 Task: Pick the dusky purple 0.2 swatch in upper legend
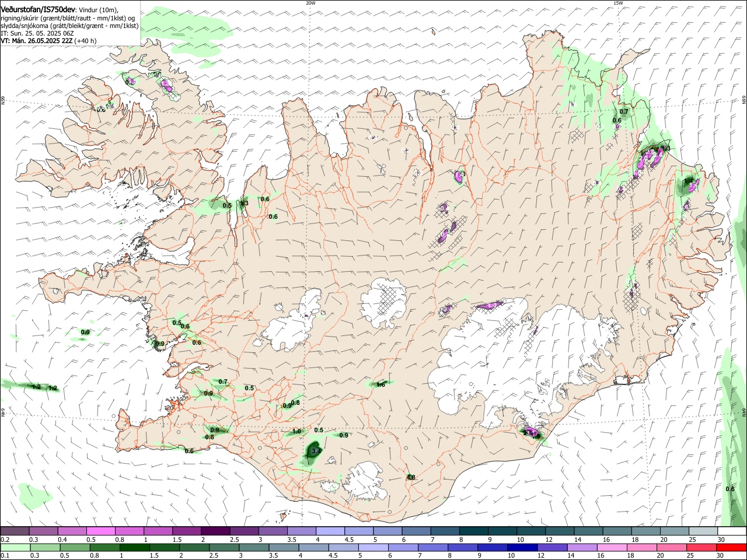pyautogui.click(x=15, y=531)
